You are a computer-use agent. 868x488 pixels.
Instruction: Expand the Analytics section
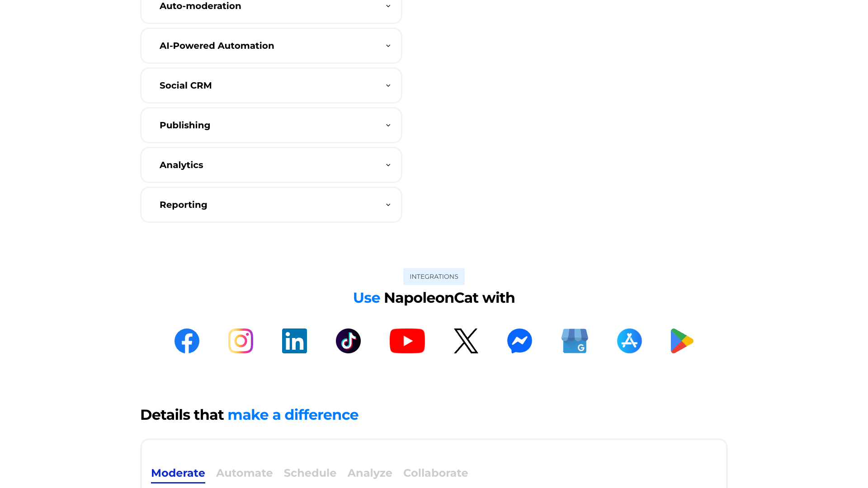click(x=271, y=164)
